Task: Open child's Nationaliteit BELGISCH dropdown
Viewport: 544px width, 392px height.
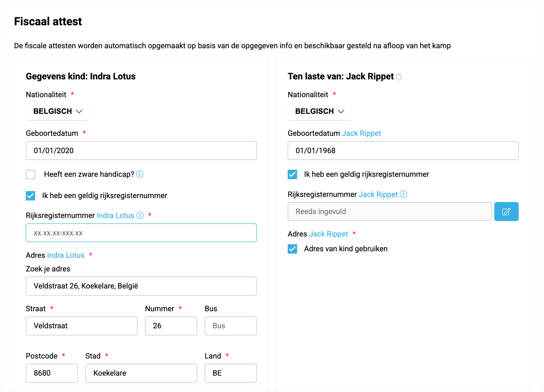Action: tap(58, 111)
